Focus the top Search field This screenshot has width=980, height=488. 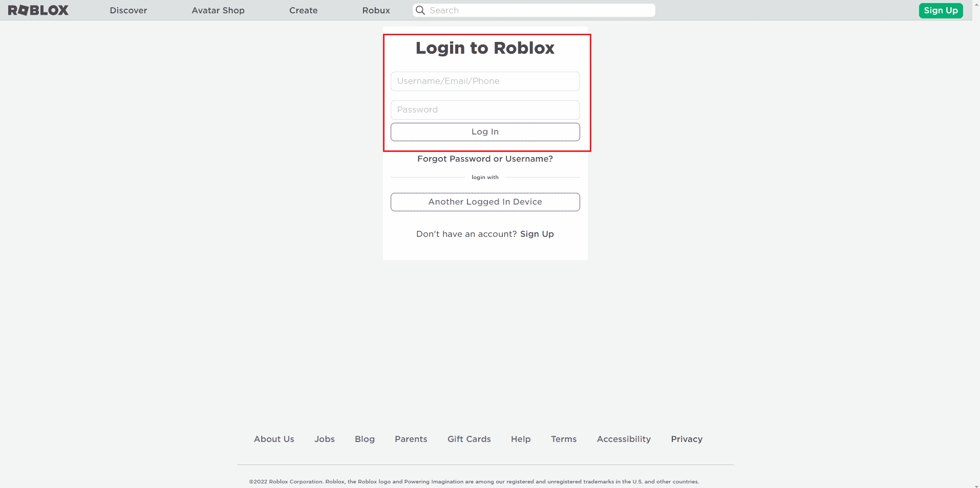click(534, 10)
